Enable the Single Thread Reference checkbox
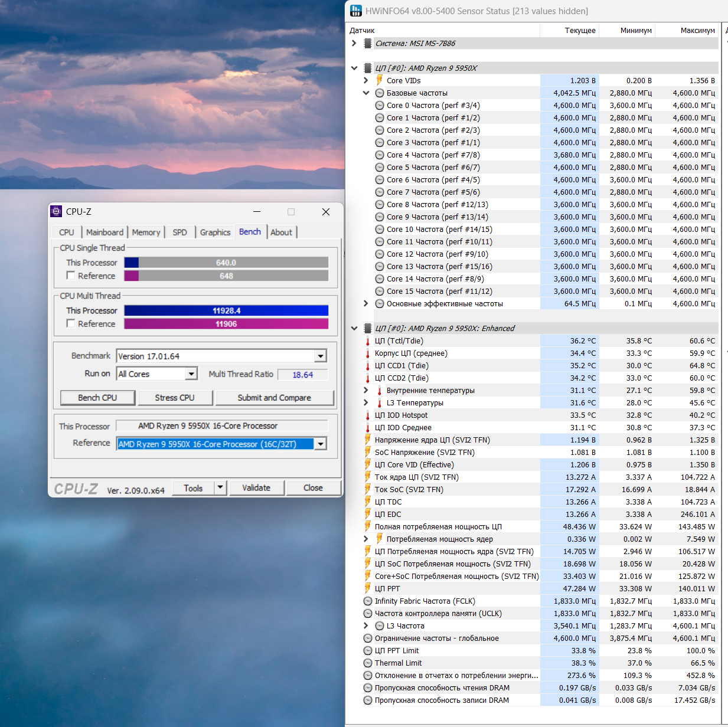Screen dimensions: 728x727 pyautogui.click(x=71, y=276)
